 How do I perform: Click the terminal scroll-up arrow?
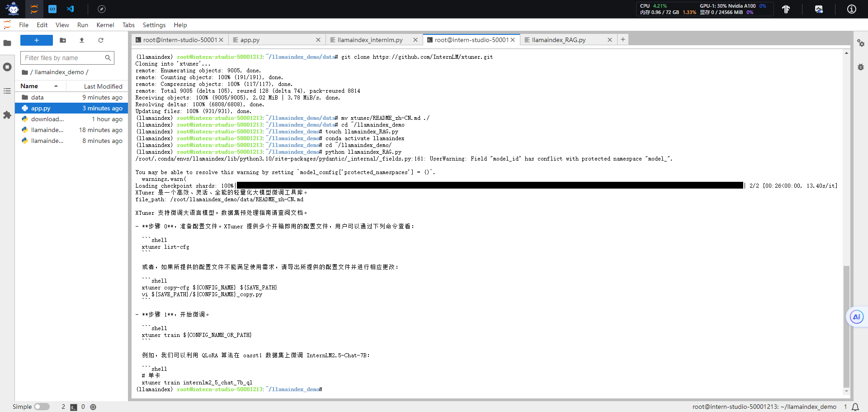click(x=846, y=53)
